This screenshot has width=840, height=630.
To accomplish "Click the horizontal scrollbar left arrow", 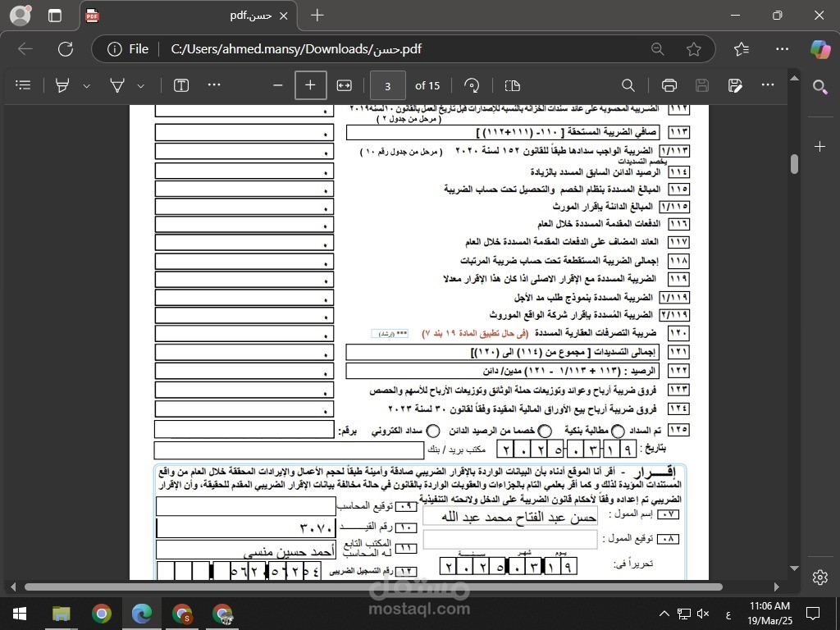I will click(x=13, y=587).
